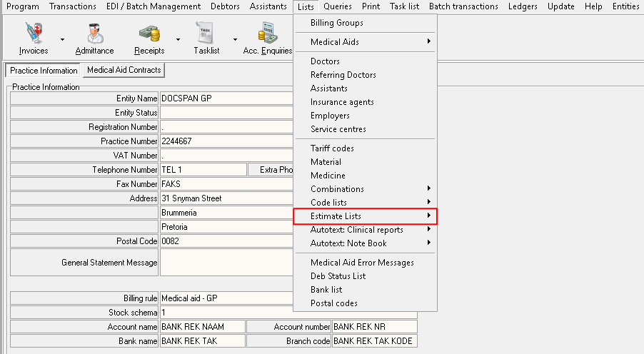The width and height of the screenshot is (644, 354).
Task: Choose Referring Doctors menu entry
Action: 343,75
